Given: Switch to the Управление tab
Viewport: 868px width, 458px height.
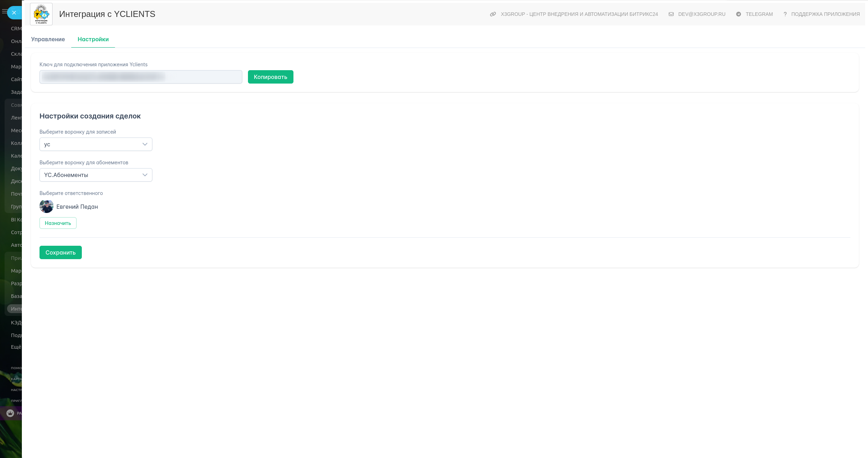Looking at the screenshot, I should 48,39.
